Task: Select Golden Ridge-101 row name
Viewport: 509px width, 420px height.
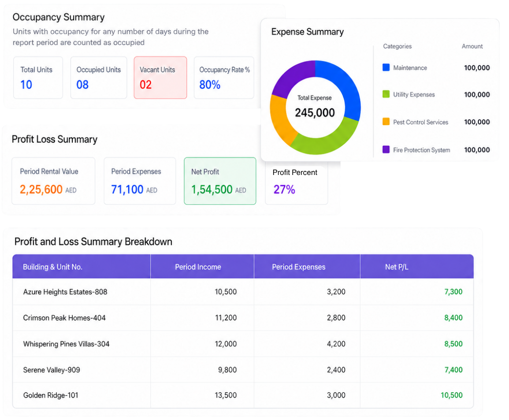Action: [x=51, y=395]
